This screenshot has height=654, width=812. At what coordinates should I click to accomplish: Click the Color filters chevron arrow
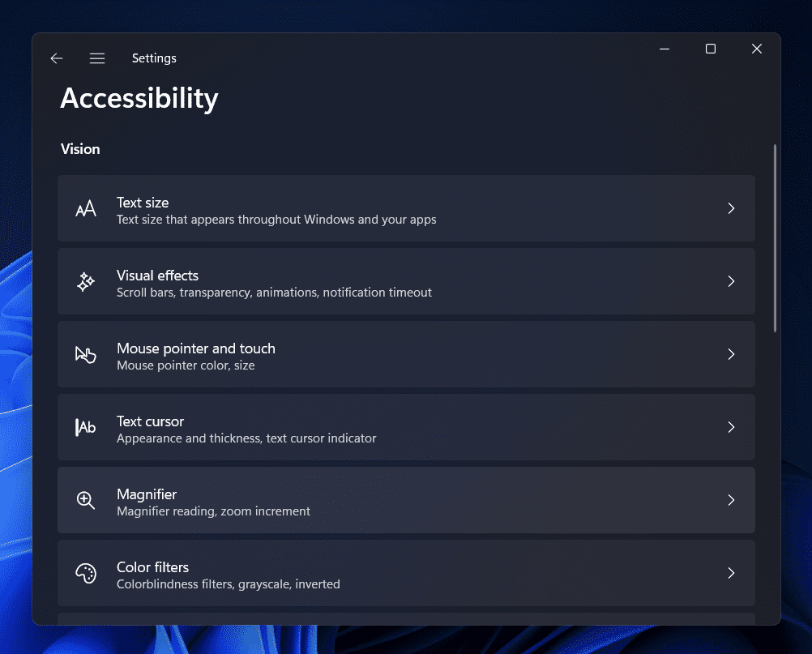coord(731,573)
